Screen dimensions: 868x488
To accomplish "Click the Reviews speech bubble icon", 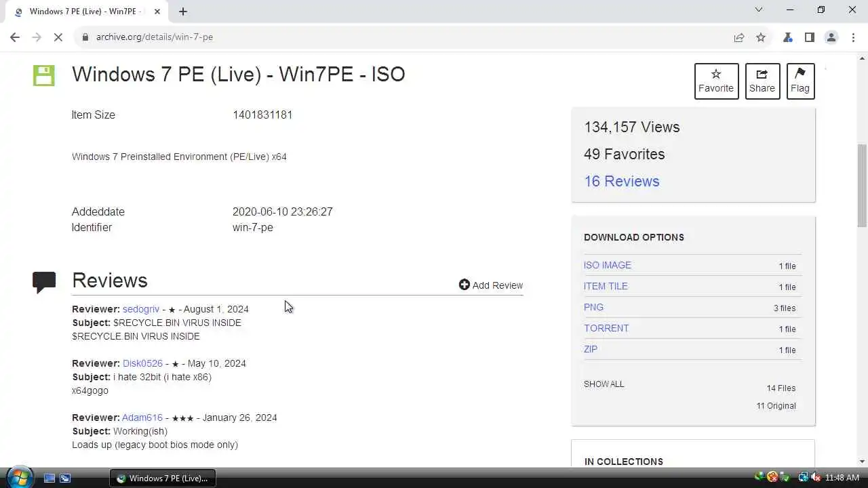I will (44, 281).
